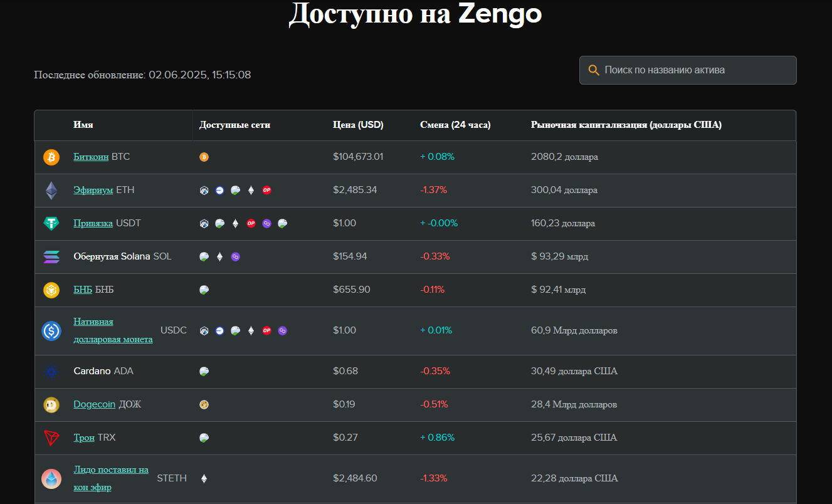Click the Dogecoin coin logo

(x=51, y=405)
